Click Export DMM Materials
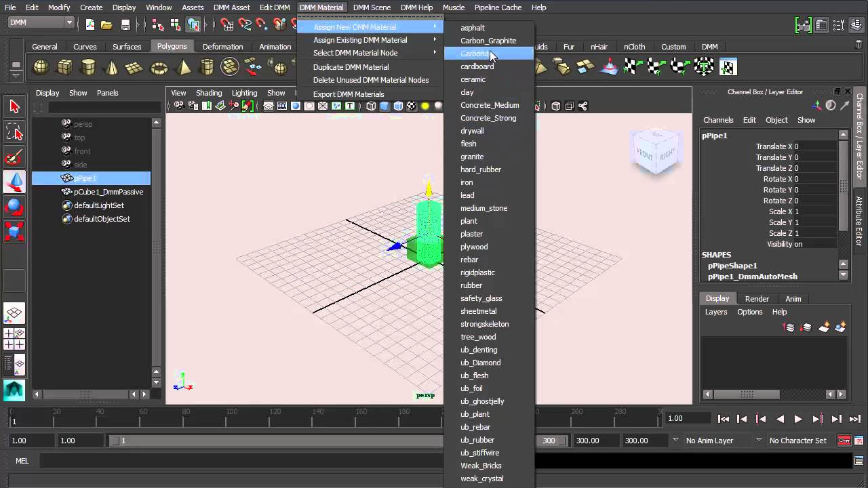 [349, 94]
